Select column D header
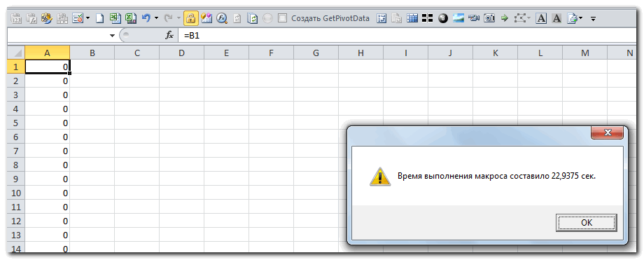This screenshot has width=644, height=260. [181, 53]
